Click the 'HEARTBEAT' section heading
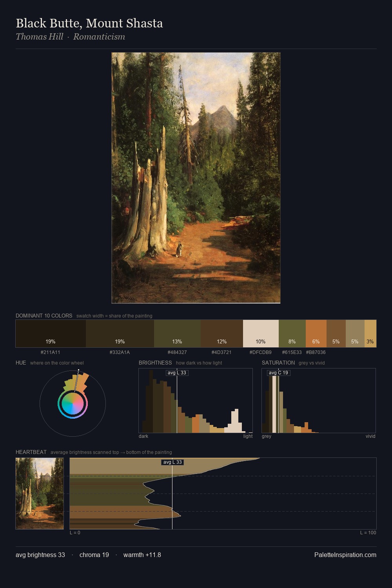This screenshot has width=392, height=588. pyautogui.click(x=31, y=452)
